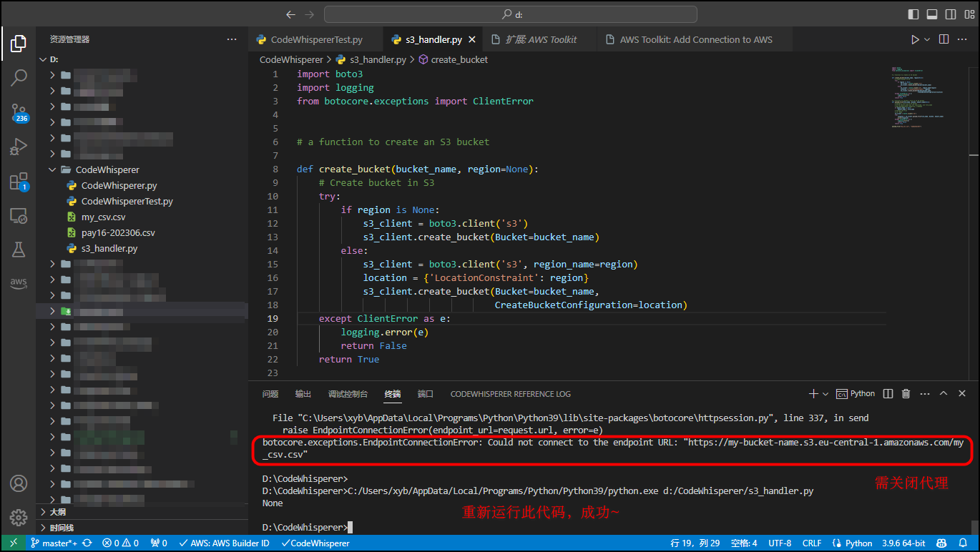The image size is (980, 552).
Task: Click CodeWhisperer status bar item
Action: 315,543
